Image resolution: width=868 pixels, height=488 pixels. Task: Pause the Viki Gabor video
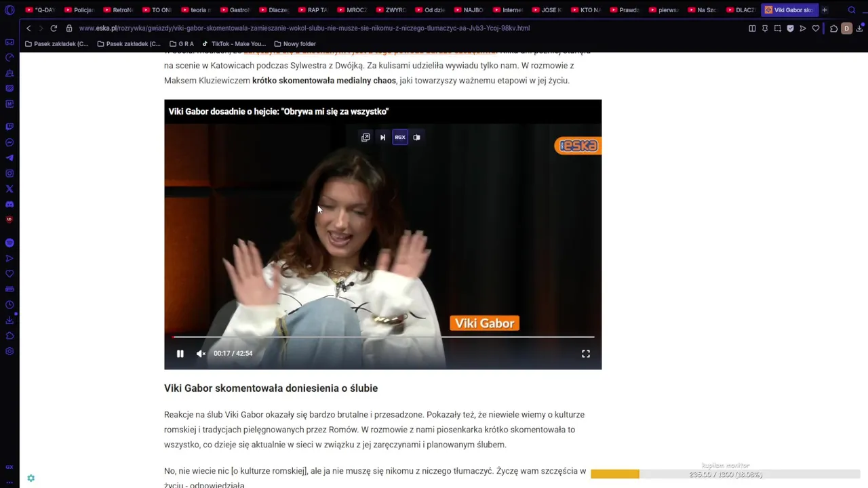click(180, 354)
